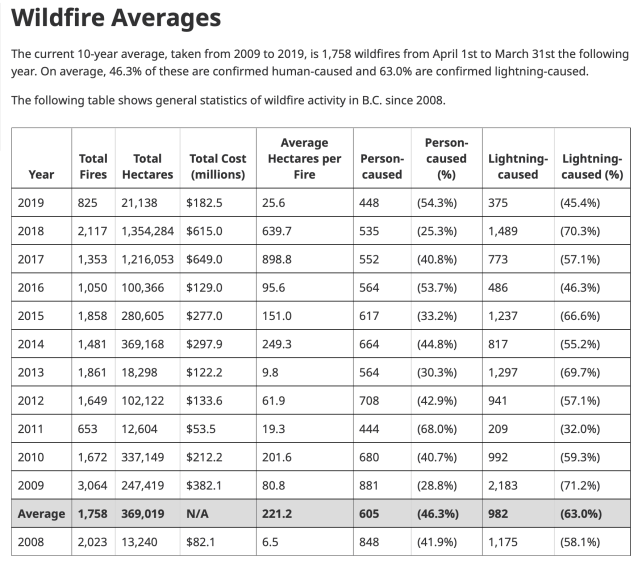Click the Person-caused (%) column header
This screenshot has height=561, width=638.
pos(445,158)
